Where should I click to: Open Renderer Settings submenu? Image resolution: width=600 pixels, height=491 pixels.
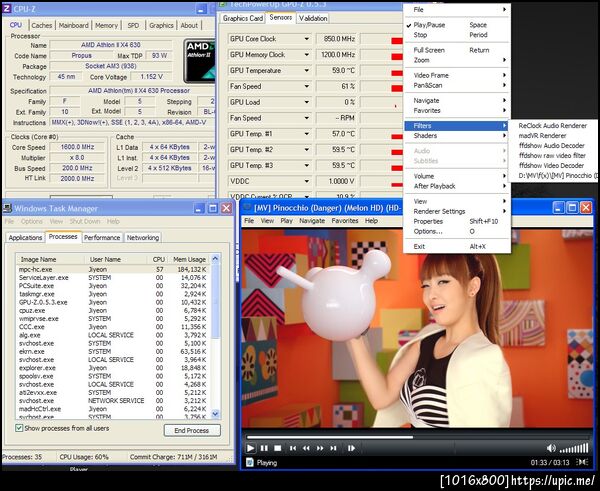(x=457, y=211)
